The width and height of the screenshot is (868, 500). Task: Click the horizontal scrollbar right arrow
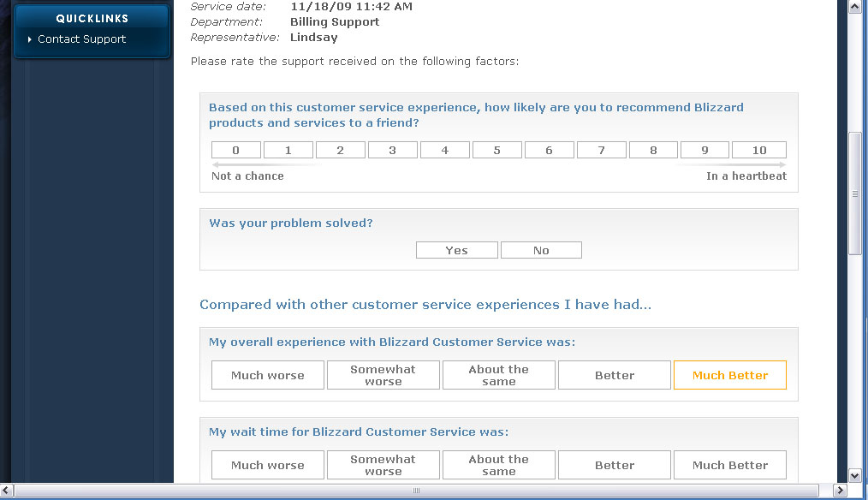(840, 491)
